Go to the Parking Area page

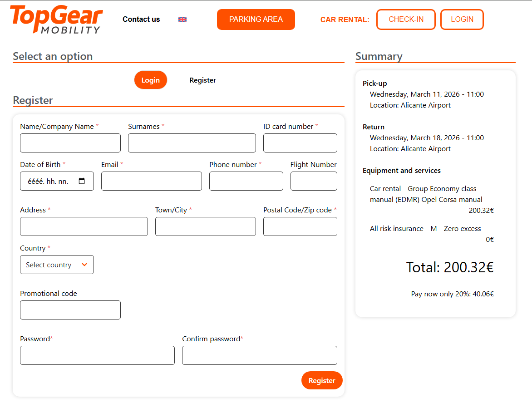[256, 20]
